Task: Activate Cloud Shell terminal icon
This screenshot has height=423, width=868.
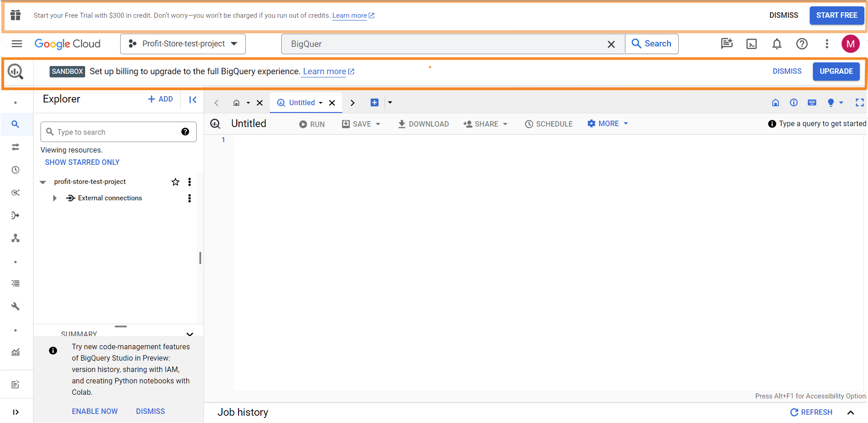Action: [751, 44]
